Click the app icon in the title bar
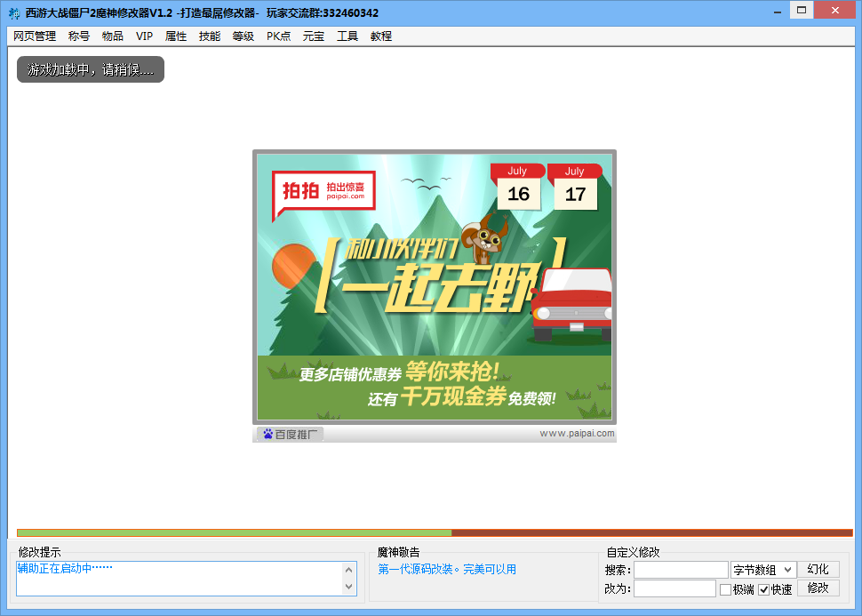This screenshot has width=862, height=616. click(13, 12)
